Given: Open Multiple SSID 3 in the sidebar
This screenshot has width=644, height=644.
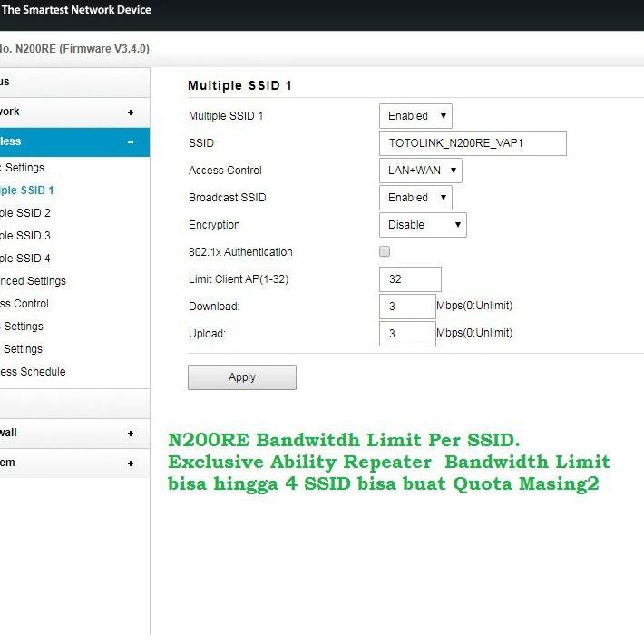Looking at the screenshot, I should (x=25, y=236).
